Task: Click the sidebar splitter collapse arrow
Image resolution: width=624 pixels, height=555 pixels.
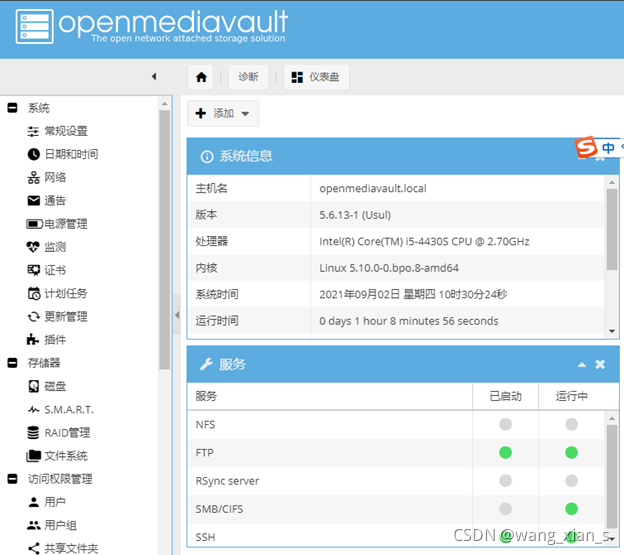Action: point(177,315)
